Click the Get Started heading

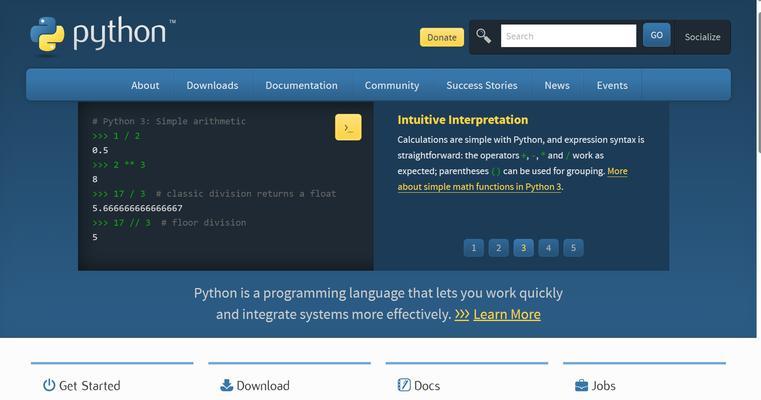click(89, 385)
